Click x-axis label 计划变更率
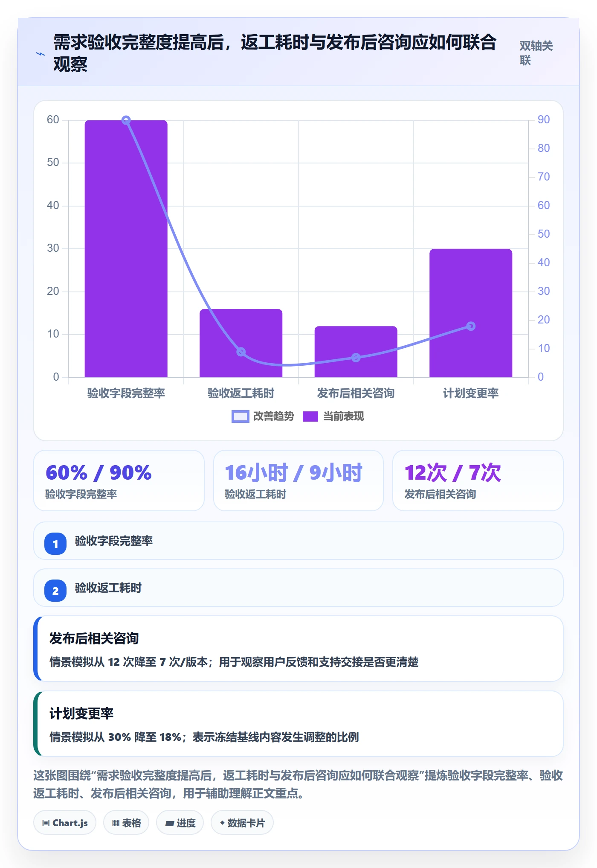The height and width of the screenshot is (868, 597). pyautogui.click(x=471, y=393)
